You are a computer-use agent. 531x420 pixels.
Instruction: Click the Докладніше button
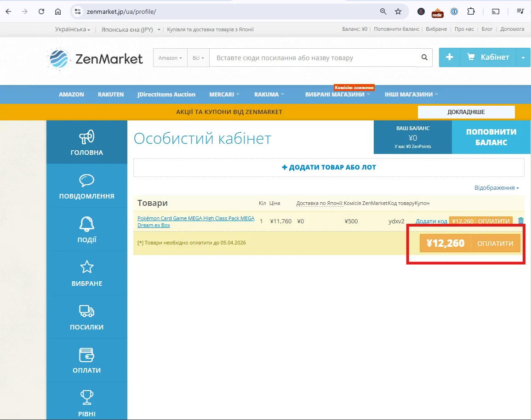coord(466,112)
